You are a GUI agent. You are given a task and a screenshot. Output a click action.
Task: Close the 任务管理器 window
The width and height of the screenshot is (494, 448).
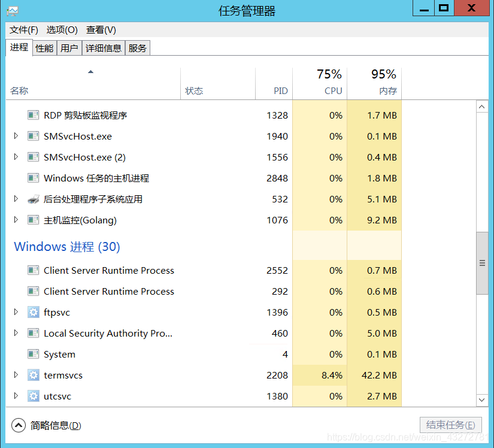point(472,8)
